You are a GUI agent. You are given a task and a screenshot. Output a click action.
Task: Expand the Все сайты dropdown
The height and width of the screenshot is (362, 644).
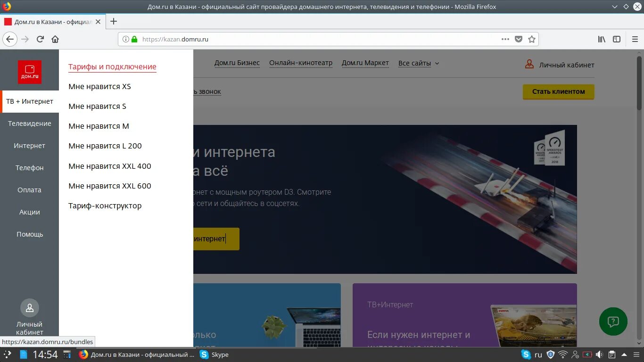click(x=419, y=63)
